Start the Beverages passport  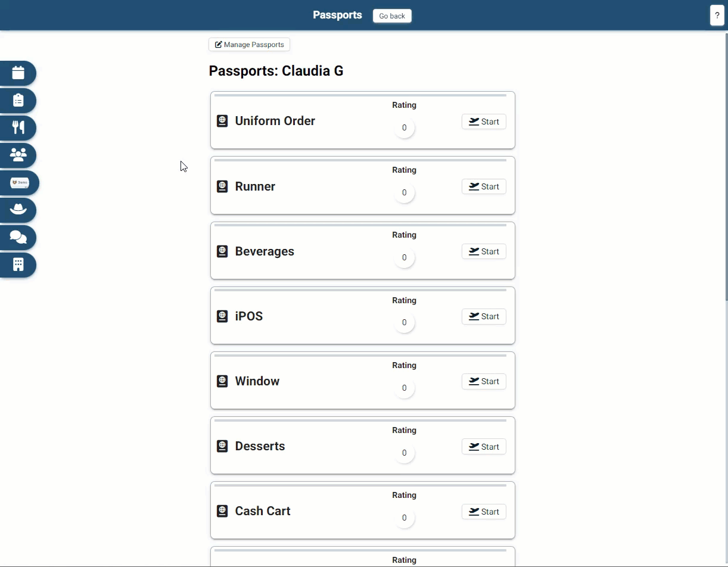click(484, 251)
